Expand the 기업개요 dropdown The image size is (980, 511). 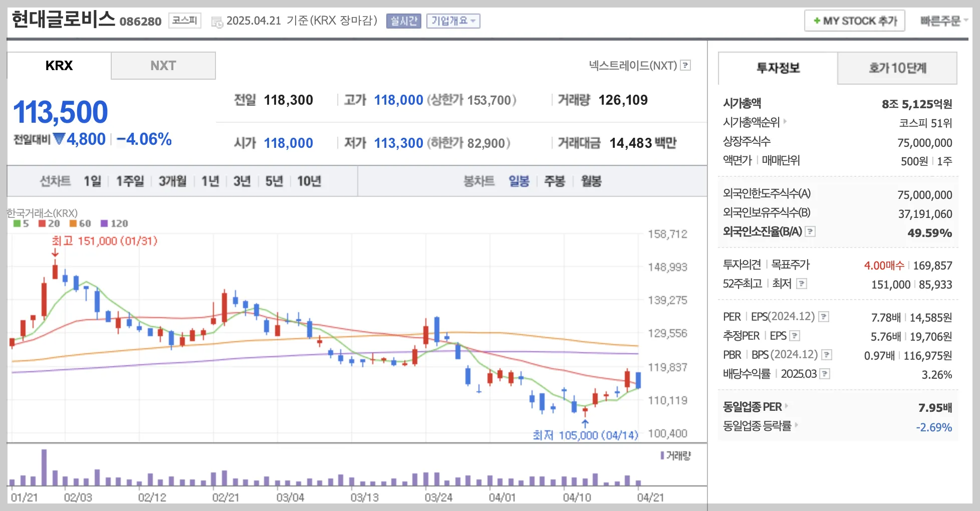453,21
